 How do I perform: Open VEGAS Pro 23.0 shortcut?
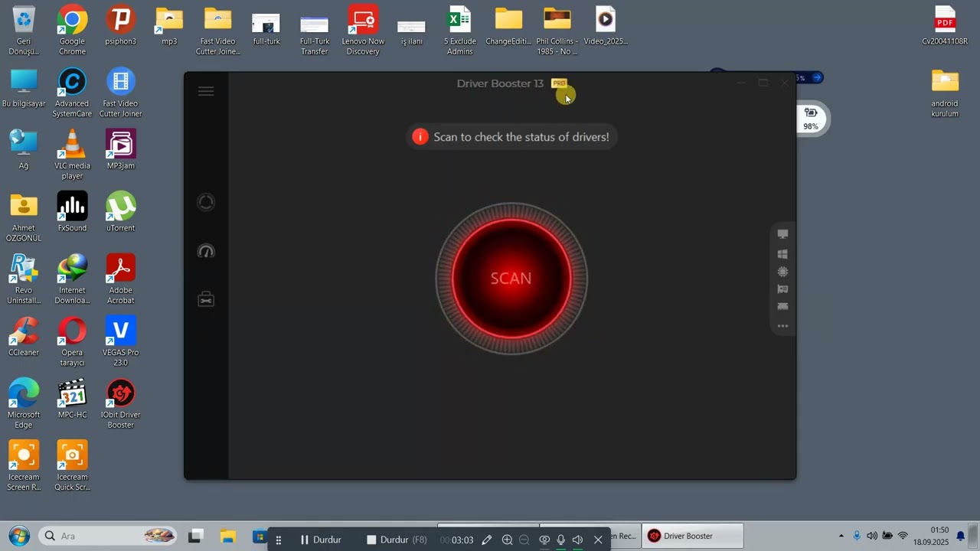tap(121, 342)
